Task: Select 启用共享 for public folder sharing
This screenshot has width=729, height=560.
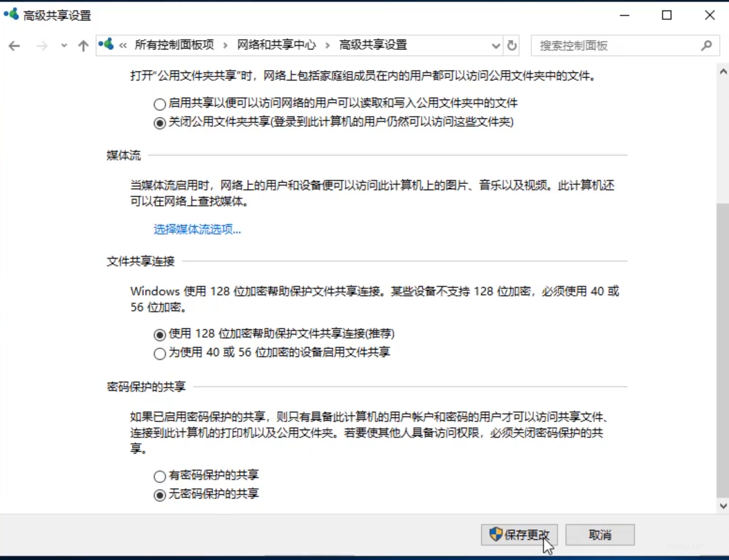Action: [x=159, y=104]
